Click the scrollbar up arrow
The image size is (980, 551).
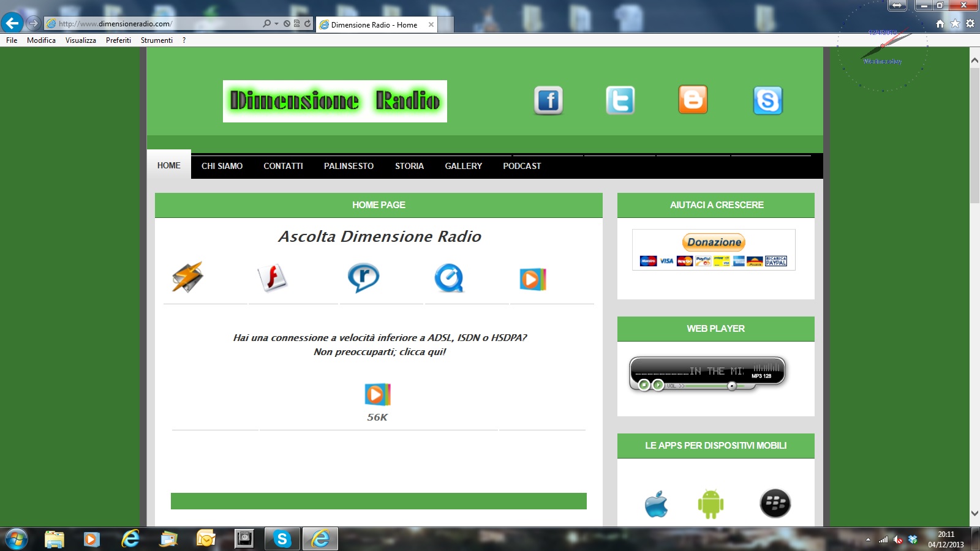click(x=974, y=61)
